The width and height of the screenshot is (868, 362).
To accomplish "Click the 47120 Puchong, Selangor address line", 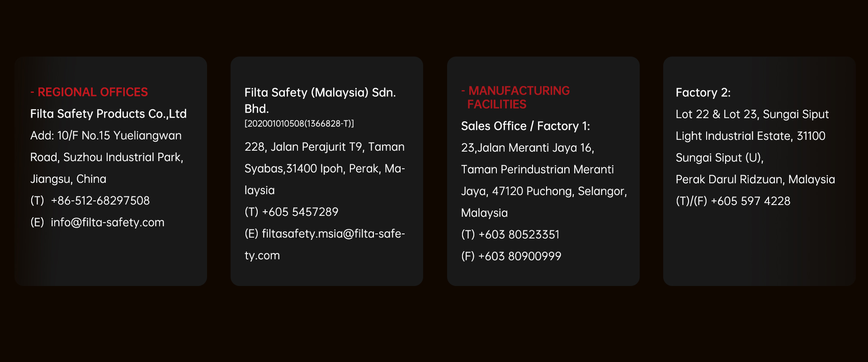I will point(544,191).
